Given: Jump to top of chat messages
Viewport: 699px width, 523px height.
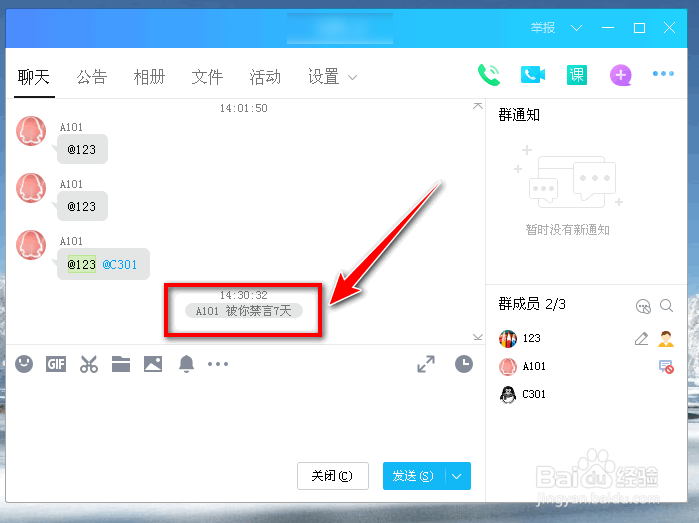Looking at the screenshot, I should pyautogui.click(x=477, y=106).
